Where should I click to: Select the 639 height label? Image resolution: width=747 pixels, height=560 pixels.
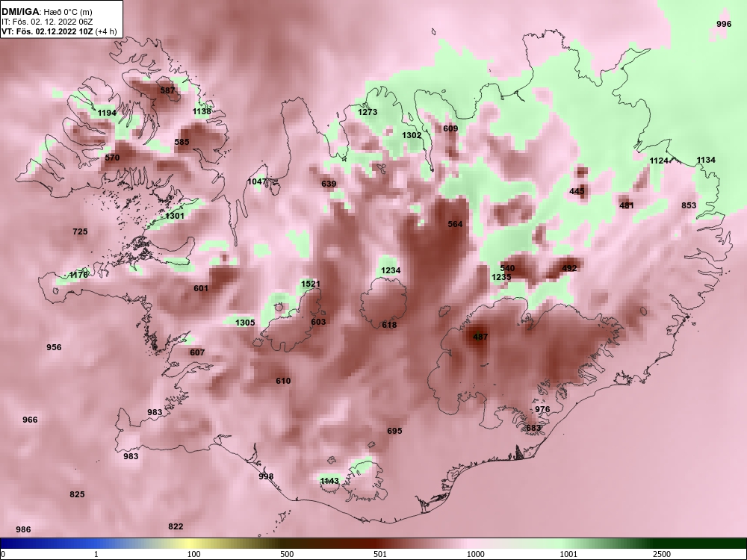[329, 184]
